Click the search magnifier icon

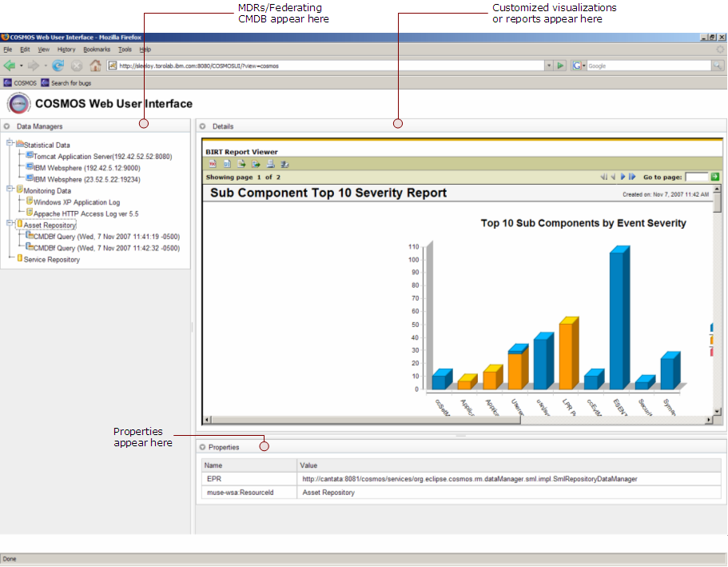click(x=718, y=66)
